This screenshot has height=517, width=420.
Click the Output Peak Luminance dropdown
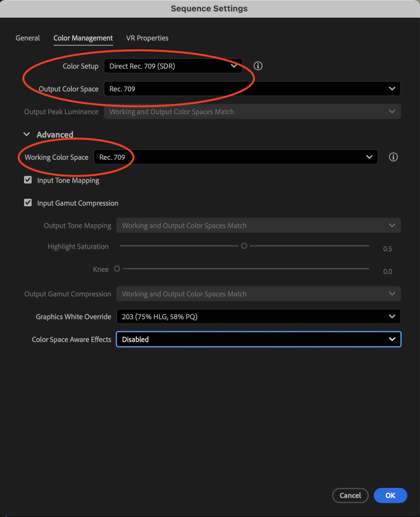pyautogui.click(x=252, y=111)
